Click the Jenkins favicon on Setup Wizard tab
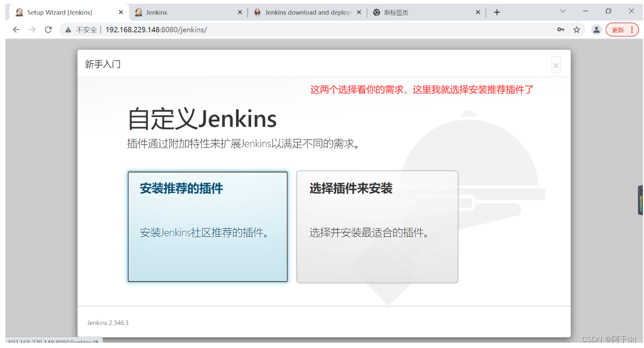 tap(19, 12)
